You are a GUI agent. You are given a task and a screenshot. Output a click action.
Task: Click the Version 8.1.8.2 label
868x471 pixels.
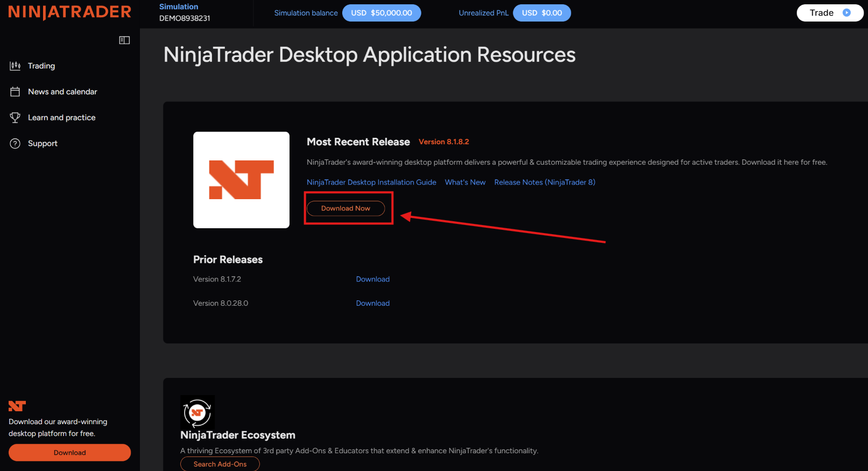coord(444,142)
